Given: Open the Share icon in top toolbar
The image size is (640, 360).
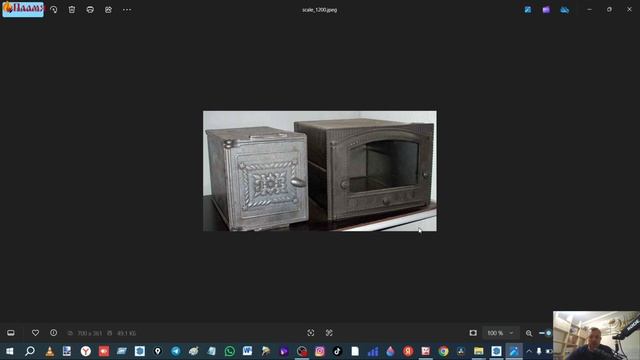Looking at the screenshot, I should pyautogui.click(x=108, y=9).
